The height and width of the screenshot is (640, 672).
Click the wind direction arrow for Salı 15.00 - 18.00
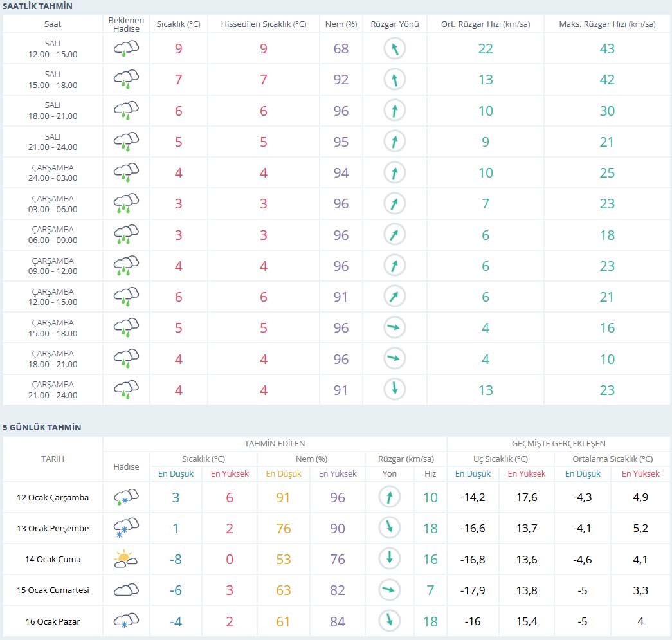coord(395,80)
